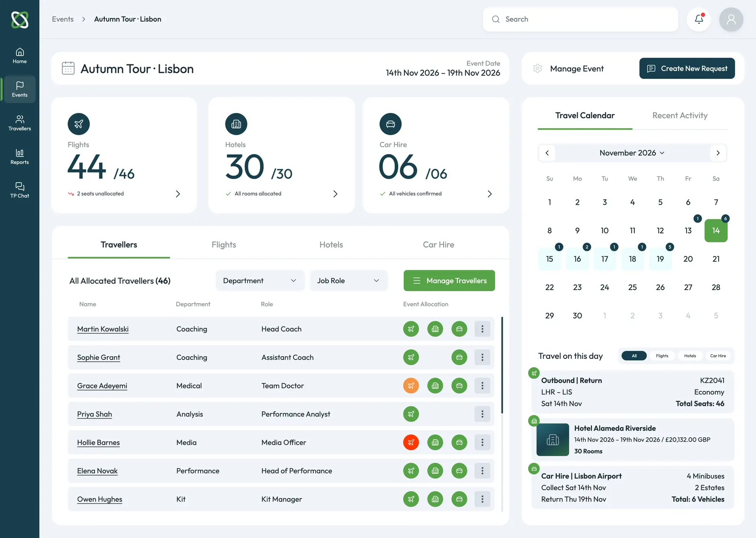
Task: Click Grace Adeyemi's orange flight icon
Action: pos(411,386)
